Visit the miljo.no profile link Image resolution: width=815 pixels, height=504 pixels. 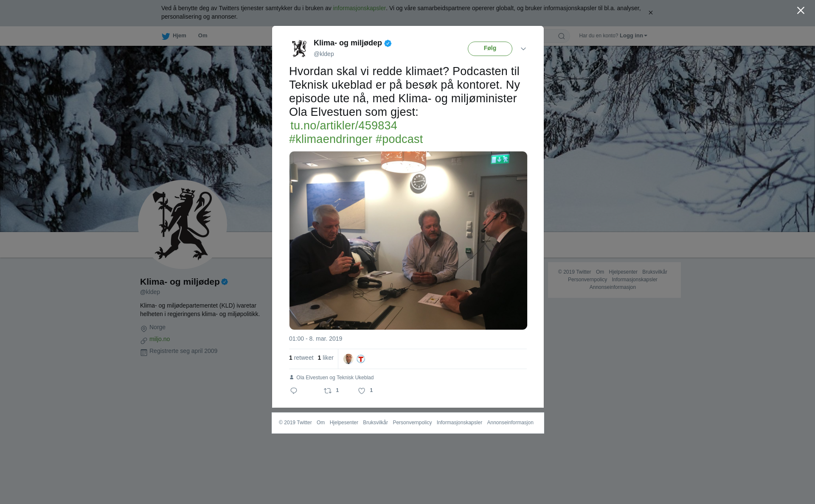click(160, 339)
